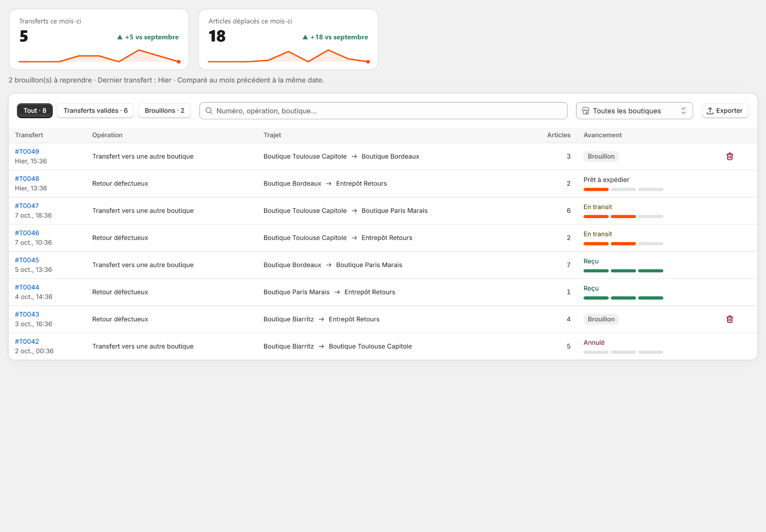This screenshot has width=766, height=532.
Task: Open transfer link #T0045
Action: coord(27,260)
